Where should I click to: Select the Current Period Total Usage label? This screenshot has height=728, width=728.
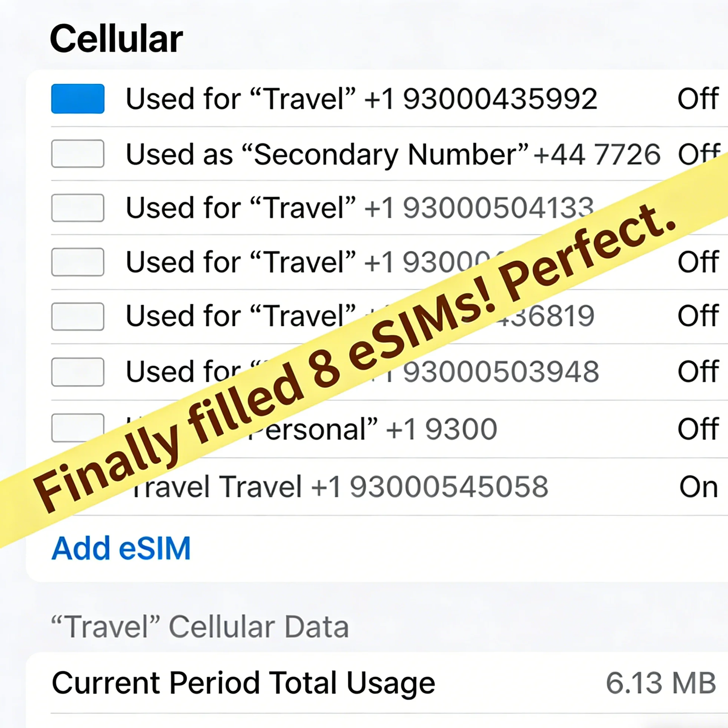tap(243, 683)
